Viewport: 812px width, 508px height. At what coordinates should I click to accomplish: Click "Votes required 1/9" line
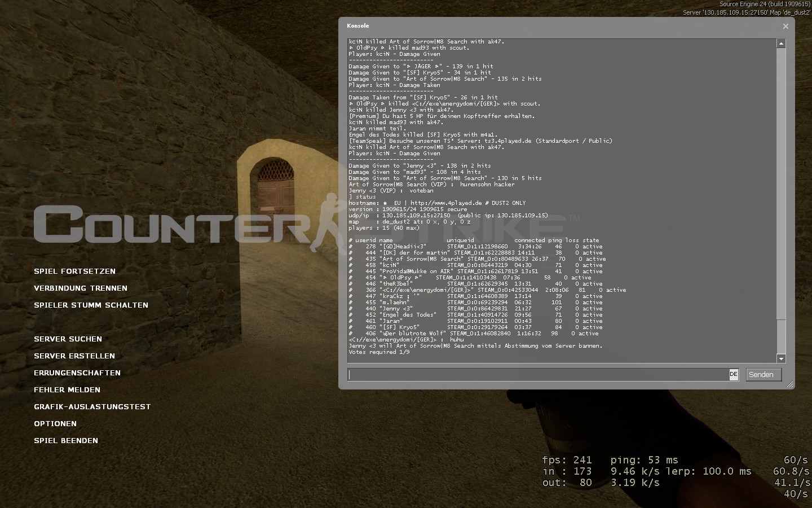tap(379, 352)
